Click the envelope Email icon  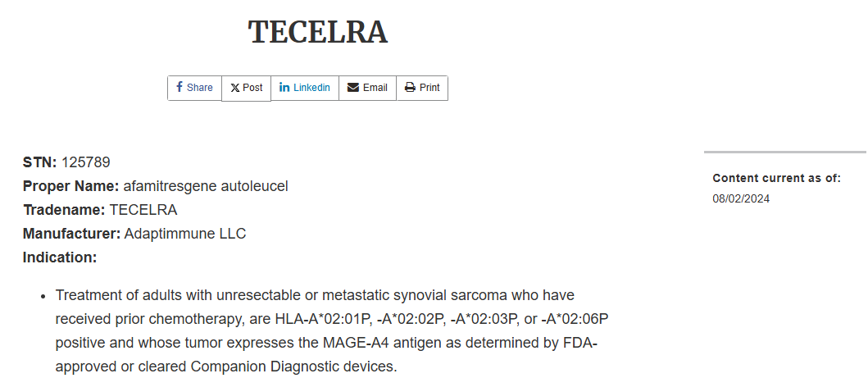(353, 88)
